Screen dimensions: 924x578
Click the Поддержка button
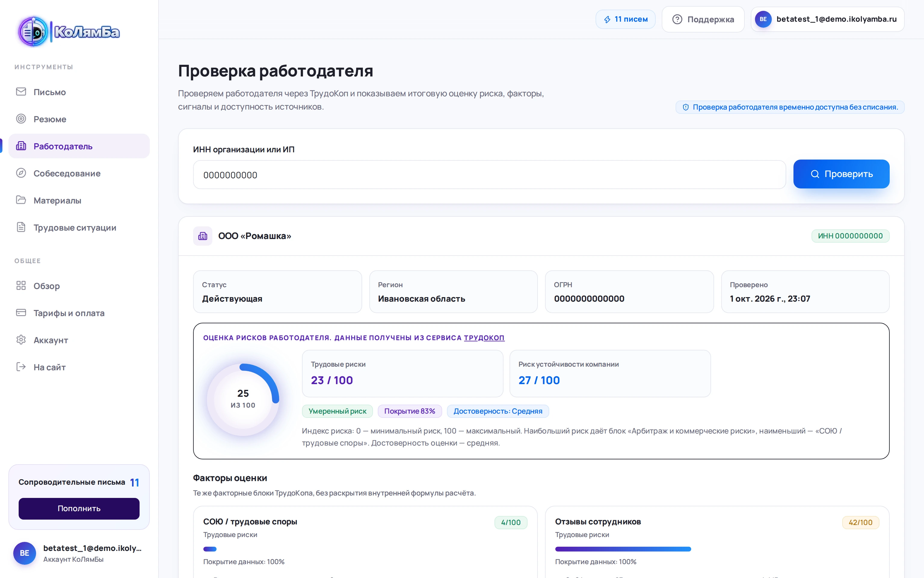[x=703, y=19]
